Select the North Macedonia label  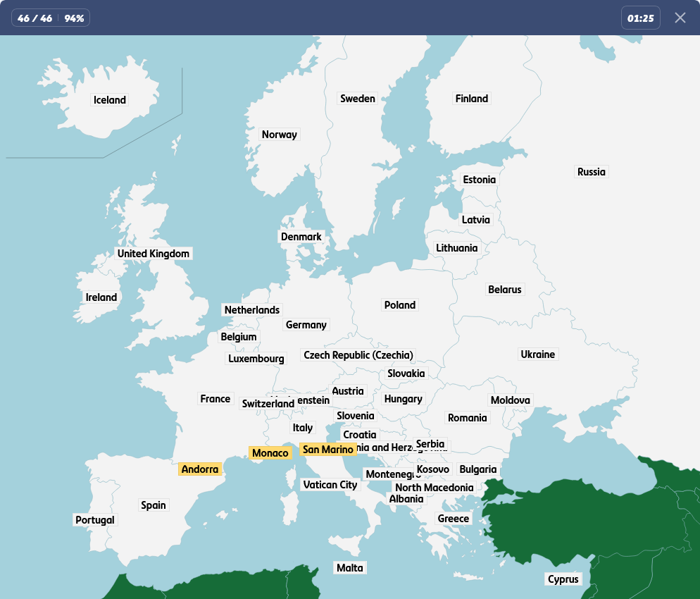click(x=434, y=488)
